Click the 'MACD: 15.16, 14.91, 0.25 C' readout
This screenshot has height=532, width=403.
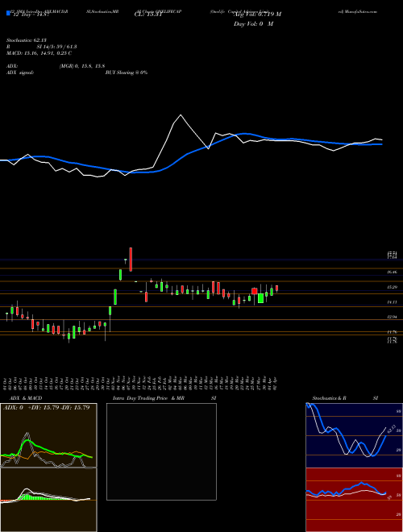[x=39, y=53]
